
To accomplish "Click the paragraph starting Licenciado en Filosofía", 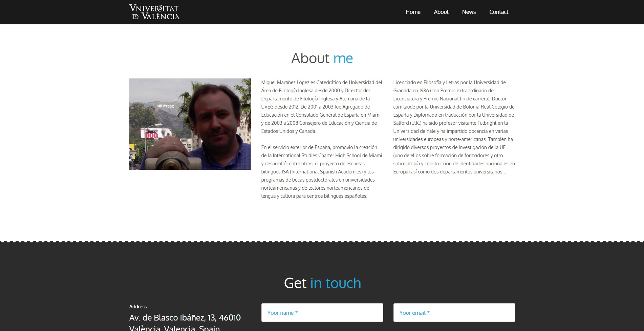I will (x=454, y=127).
